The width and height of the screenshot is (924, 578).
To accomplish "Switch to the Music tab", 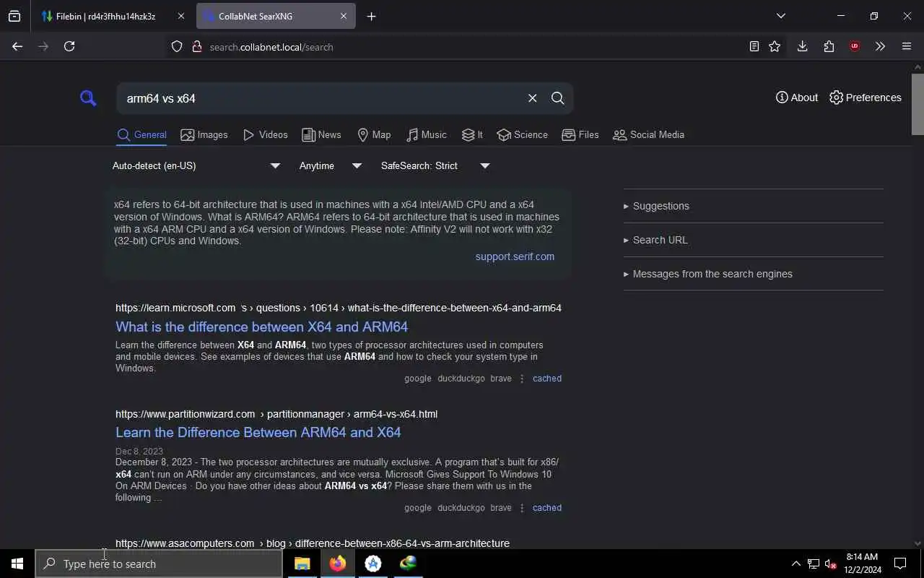I will coord(426,135).
